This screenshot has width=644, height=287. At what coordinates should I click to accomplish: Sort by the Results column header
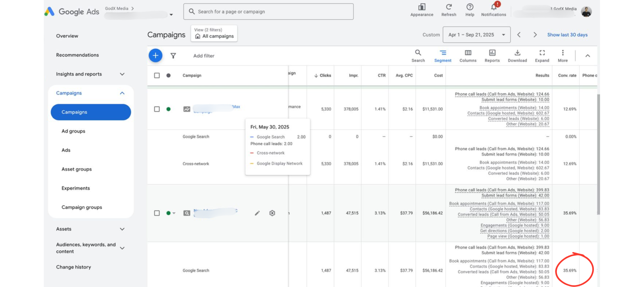point(542,75)
